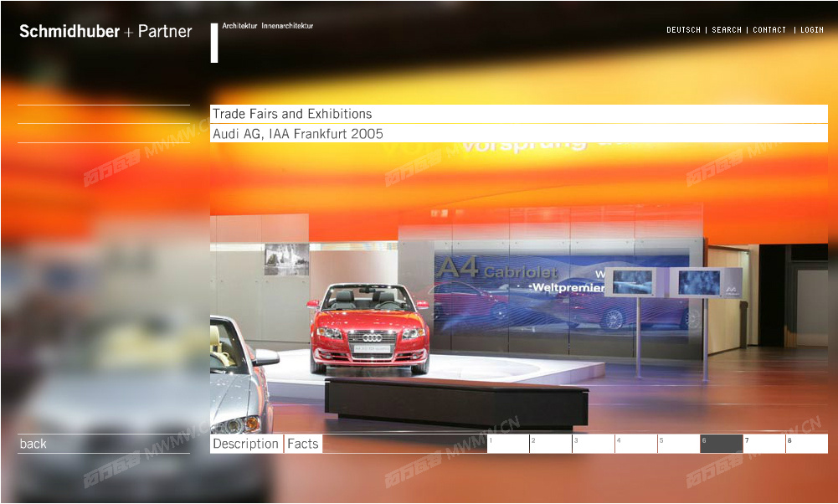Switch language to DEUTSCH
Image resolution: width=838 pixels, height=504 pixels.
pos(683,30)
